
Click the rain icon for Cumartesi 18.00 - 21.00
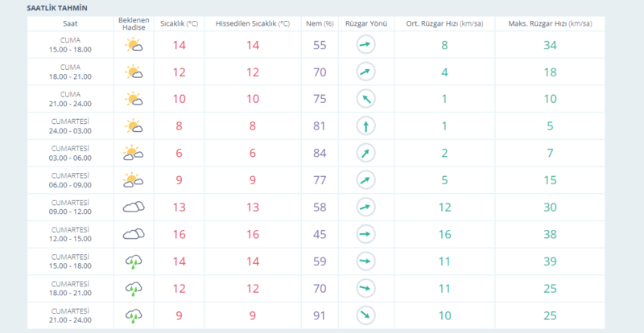[x=134, y=288]
